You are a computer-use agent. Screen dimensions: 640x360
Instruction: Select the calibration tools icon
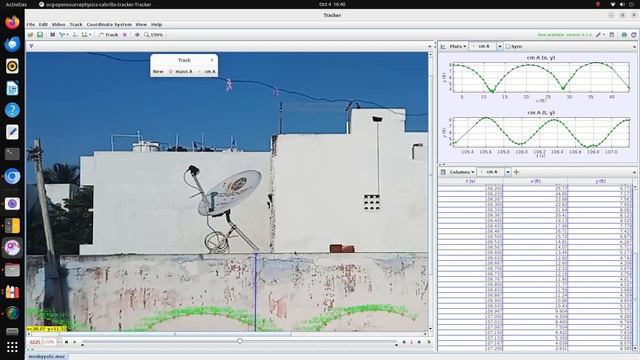pos(62,35)
